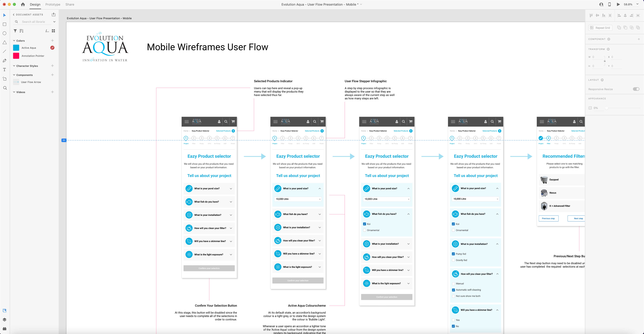Open the Layers panel icon
This screenshot has height=334, width=644.
click(x=5, y=319)
